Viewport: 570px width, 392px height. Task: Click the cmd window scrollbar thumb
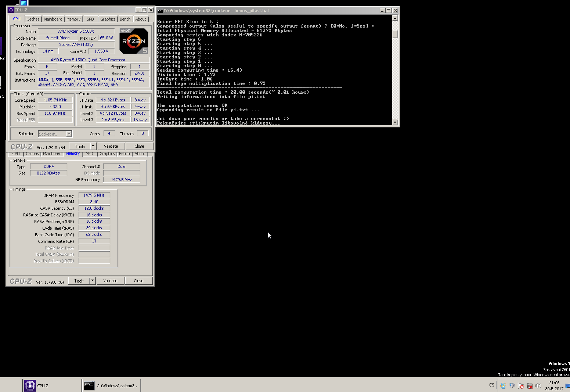tap(395, 33)
